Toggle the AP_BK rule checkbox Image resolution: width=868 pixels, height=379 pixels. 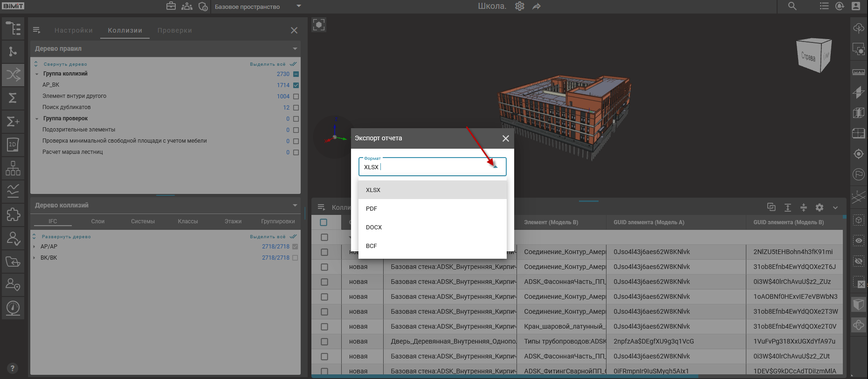296,85
